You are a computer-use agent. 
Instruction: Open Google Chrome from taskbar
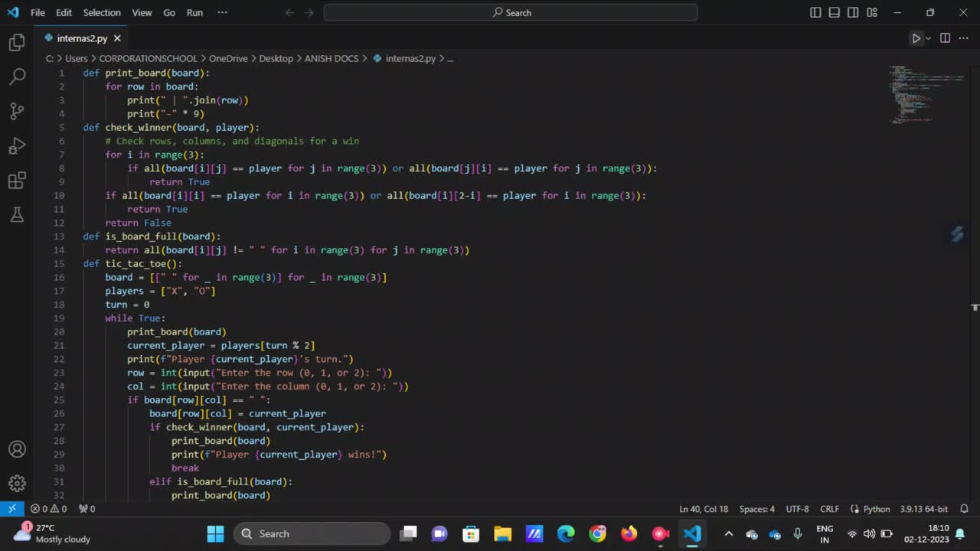(x=597, y=533)
